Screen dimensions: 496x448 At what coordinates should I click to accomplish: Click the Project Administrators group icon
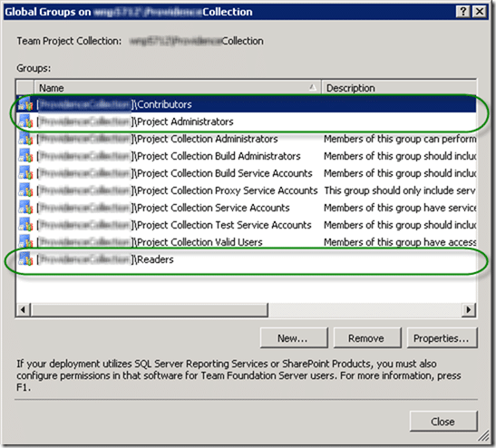25,122
